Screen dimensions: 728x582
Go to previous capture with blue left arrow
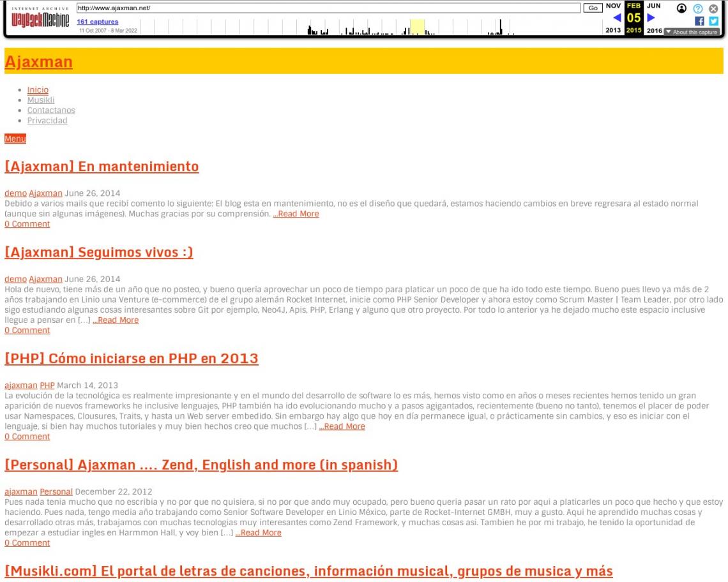(x=617, y=18)
